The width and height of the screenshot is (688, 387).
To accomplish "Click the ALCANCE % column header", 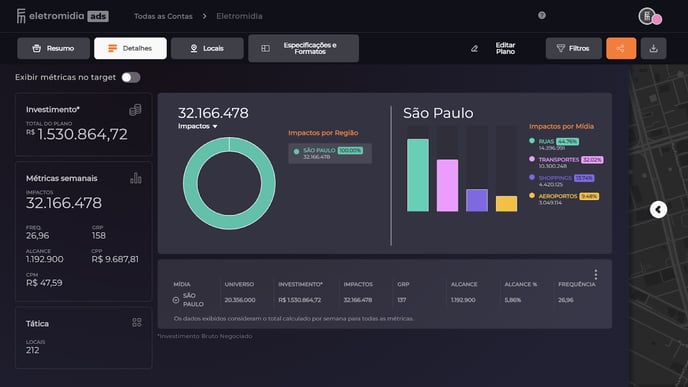I will click(520, 284).
